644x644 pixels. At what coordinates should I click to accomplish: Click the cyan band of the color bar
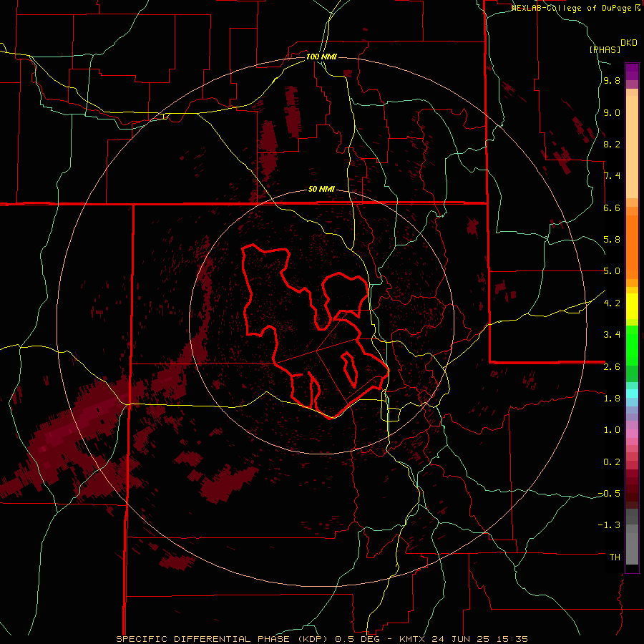(x=632, y=394)
